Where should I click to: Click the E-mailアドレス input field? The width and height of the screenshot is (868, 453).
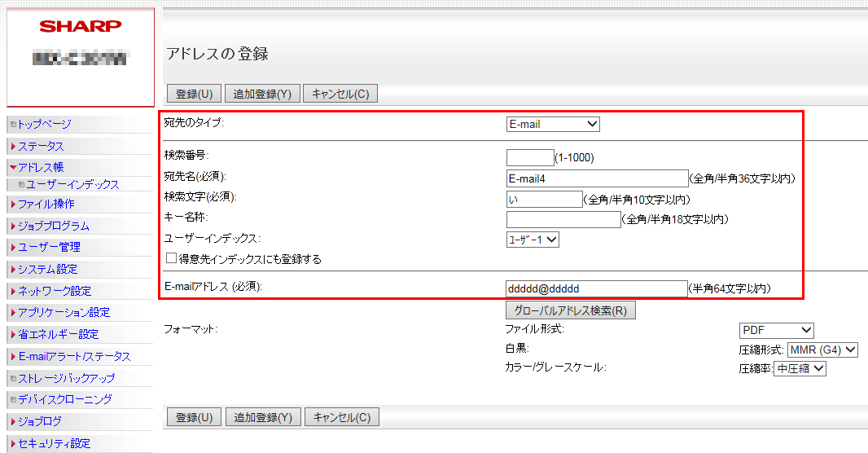point(596,288)
